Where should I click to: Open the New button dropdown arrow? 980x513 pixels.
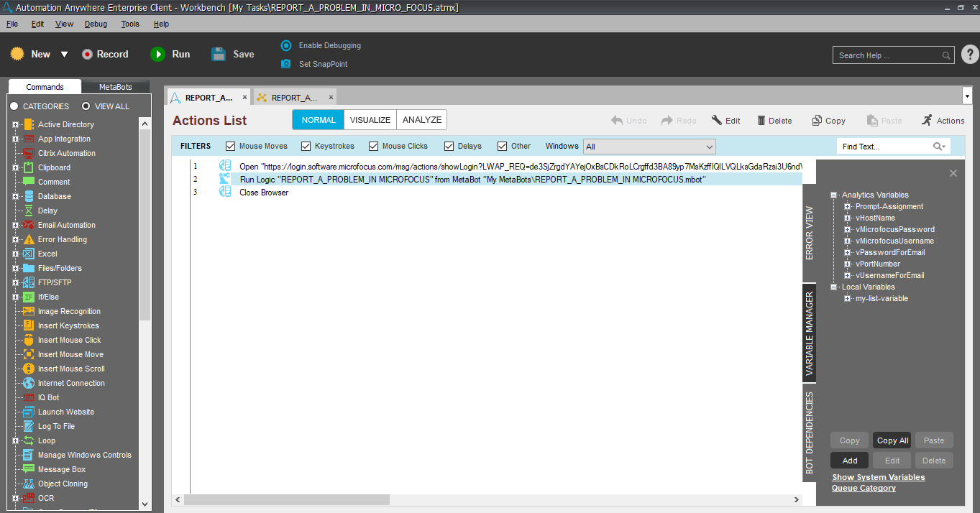64,55
